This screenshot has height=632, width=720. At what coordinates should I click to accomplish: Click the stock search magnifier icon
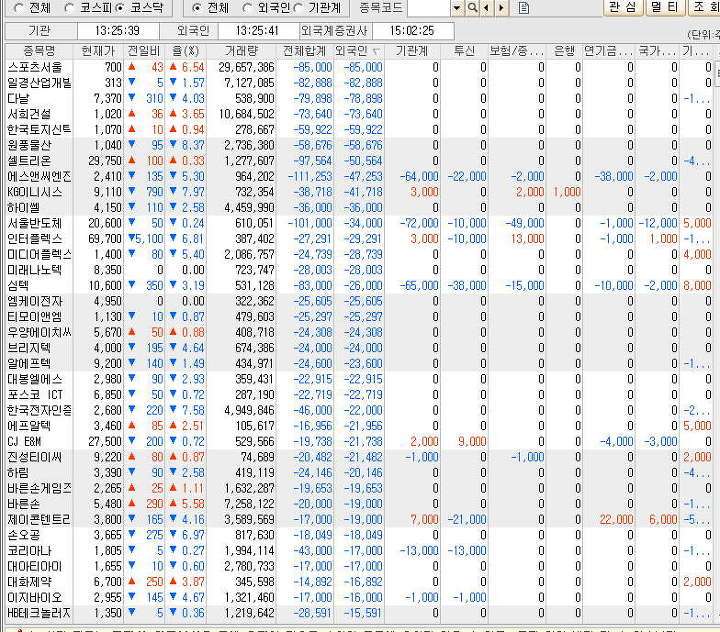[472, 8]
